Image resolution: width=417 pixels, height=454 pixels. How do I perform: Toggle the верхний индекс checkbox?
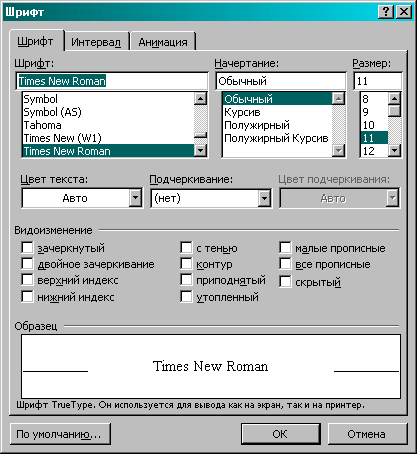pos(27,280)
